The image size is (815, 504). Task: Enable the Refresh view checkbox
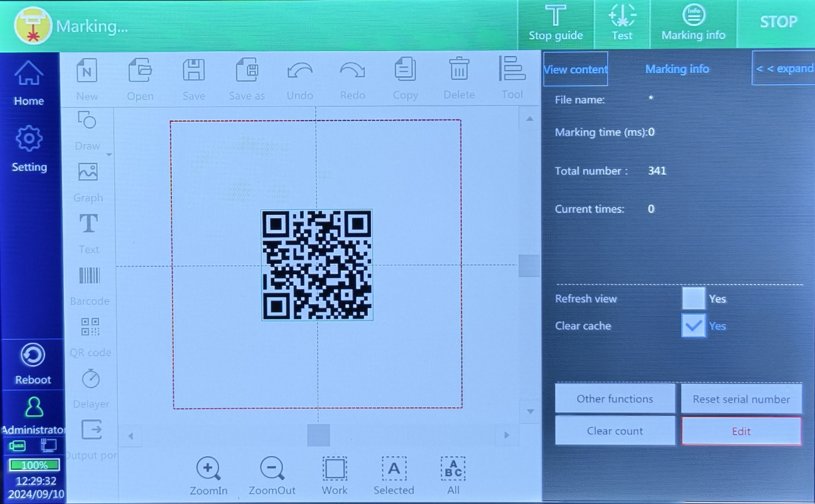[693, 298]
